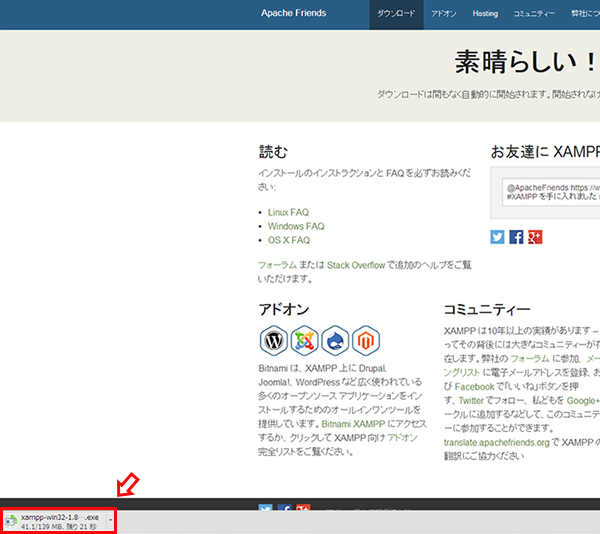This screenshot has width=600, height=534.
Task: Open the WordPress add-on icon
Action: click(x=274, y=340)
